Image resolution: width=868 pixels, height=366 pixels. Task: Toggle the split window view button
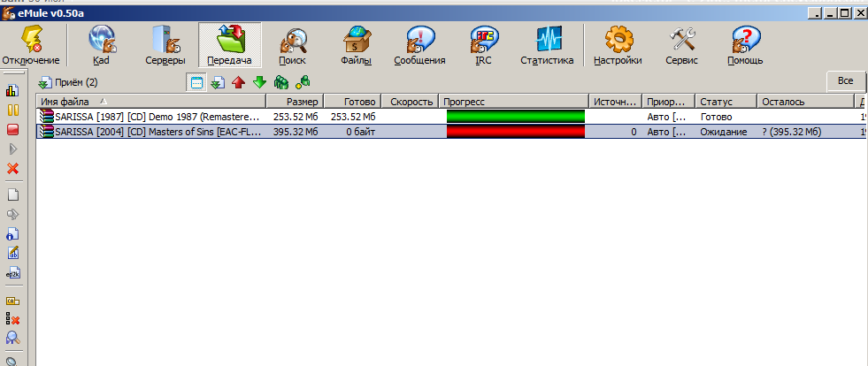click(197, 83)
